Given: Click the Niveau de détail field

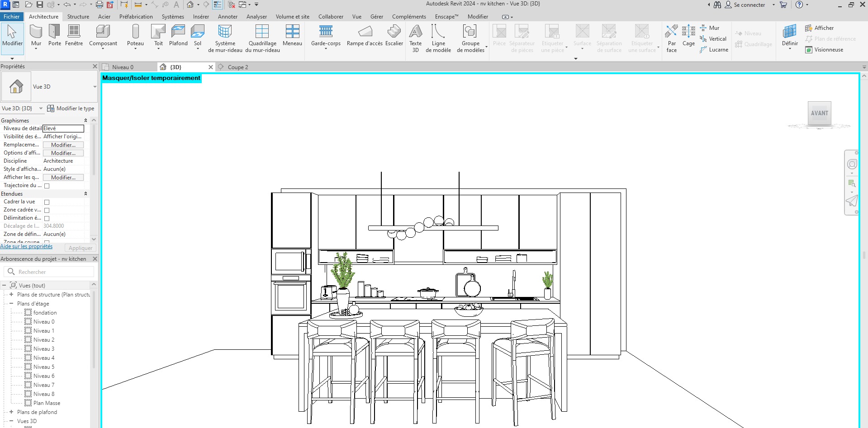Looking at the screenshot, I should coord(63,128).
